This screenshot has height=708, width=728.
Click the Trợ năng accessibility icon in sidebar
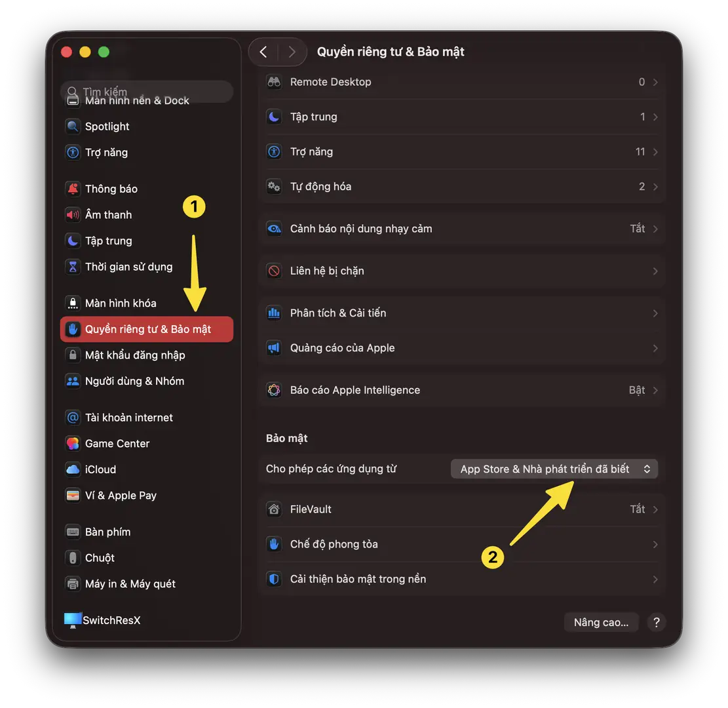pos(73,152)
